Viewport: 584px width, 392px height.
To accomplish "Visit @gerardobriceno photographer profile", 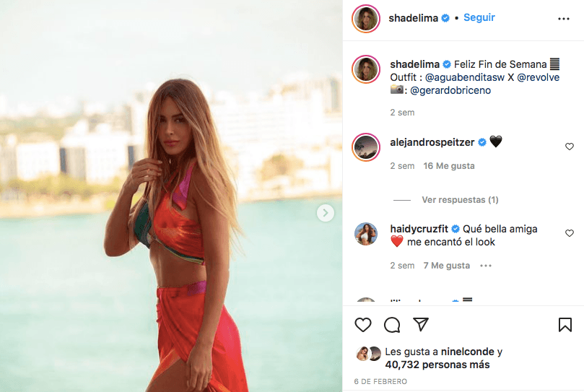I will [x=450, y=90].
